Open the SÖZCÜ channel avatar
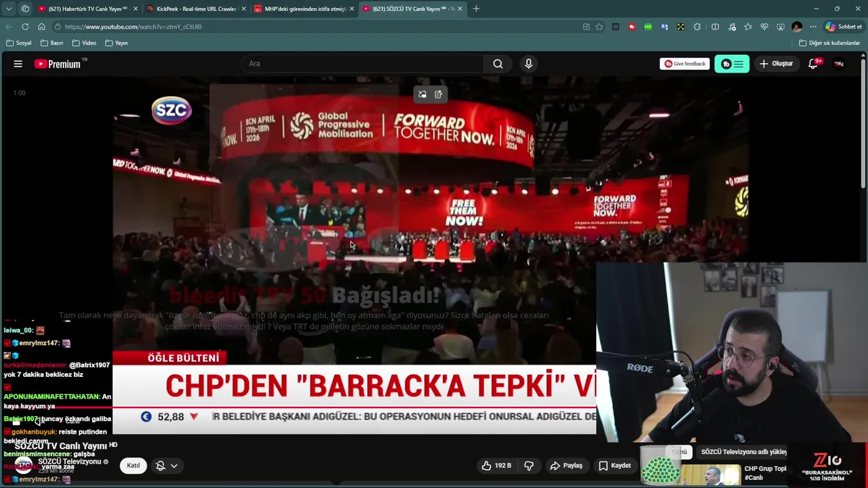The width and height of the screenshot is (868, 488). 24,465
